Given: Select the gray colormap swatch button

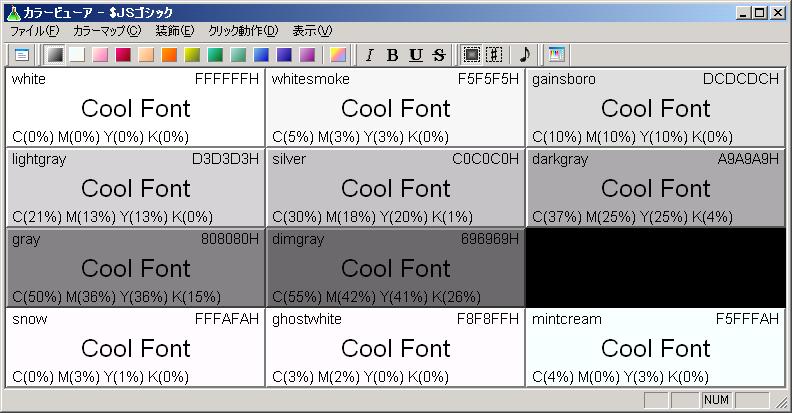Looking at the screenshot, I should coord(55,55).
